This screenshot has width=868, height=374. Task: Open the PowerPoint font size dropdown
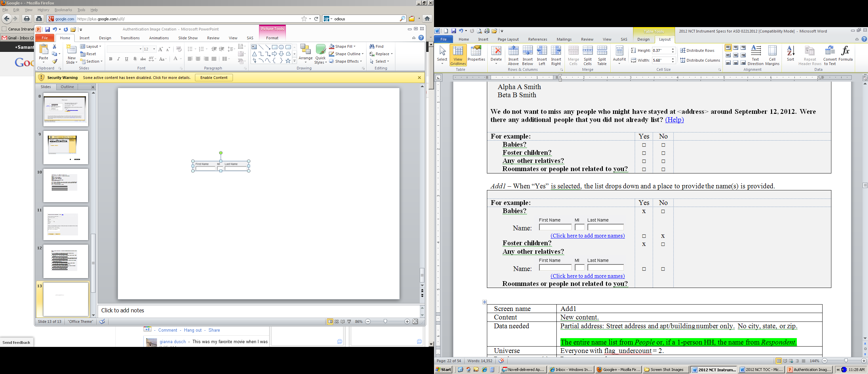coord(154,49)
